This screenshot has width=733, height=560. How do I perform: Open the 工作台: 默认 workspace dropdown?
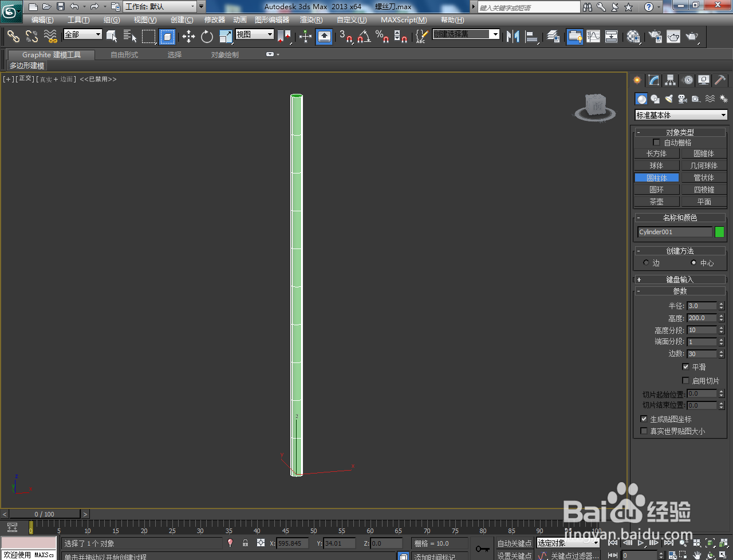160,7
